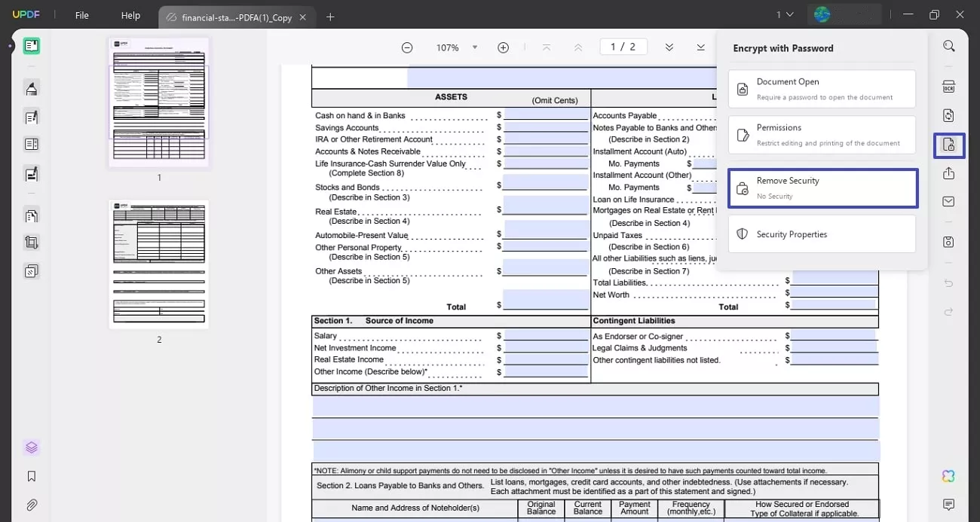Click the zoom out minus button
This screenshot has width=980, height=522.
(x=407, y=47)
